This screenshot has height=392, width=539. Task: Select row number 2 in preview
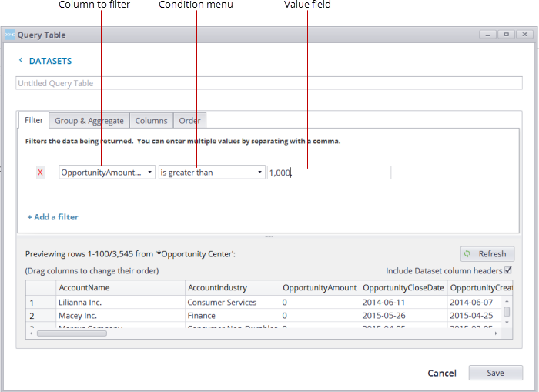pyautogui.click(x=41, y=316)
